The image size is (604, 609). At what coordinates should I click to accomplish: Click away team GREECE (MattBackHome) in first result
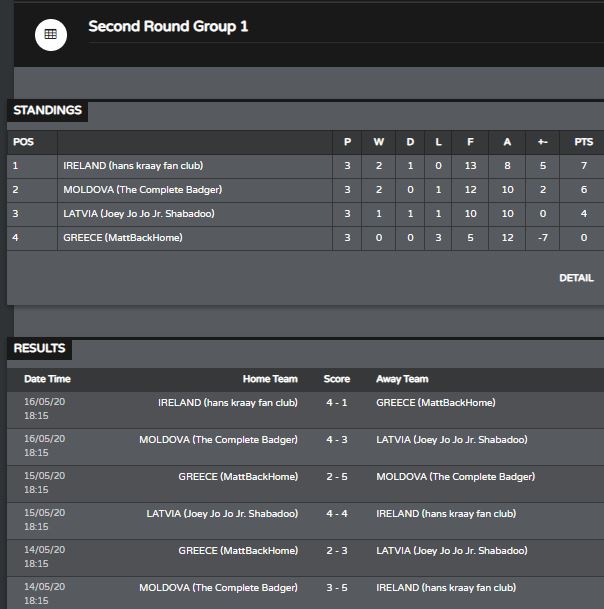pyautogui.click(x=436, y=403)
